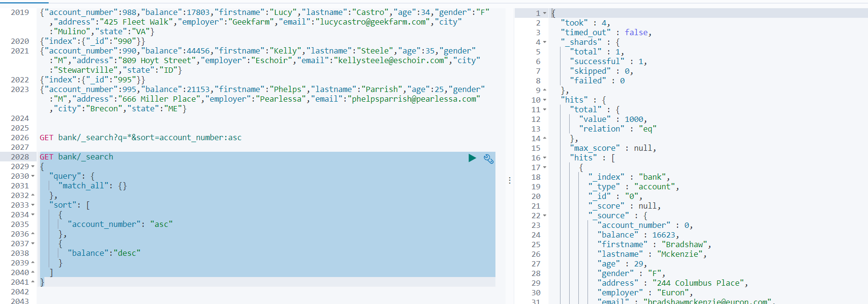This screenshot has width=868, height=304.
Task: Click "_score" : null in response
Action: [x=625, y=206]
